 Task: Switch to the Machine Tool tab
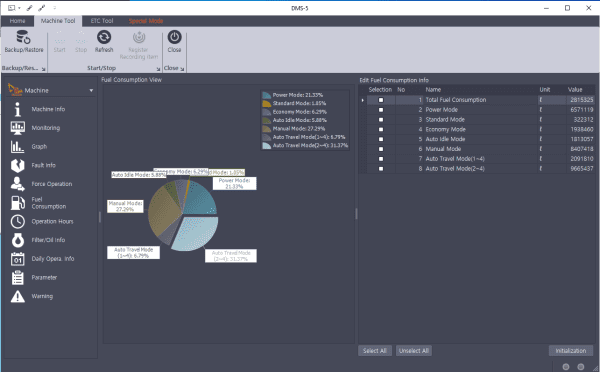(x=58, y=21)
